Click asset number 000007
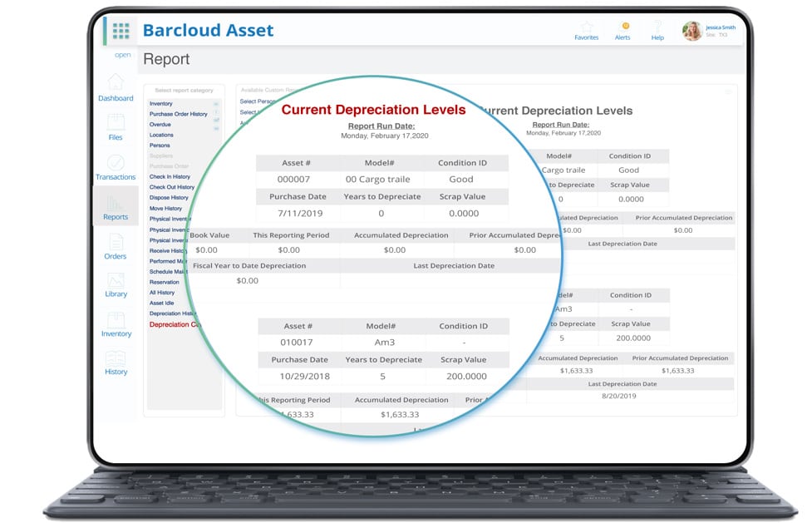 [x=293, y=180]
